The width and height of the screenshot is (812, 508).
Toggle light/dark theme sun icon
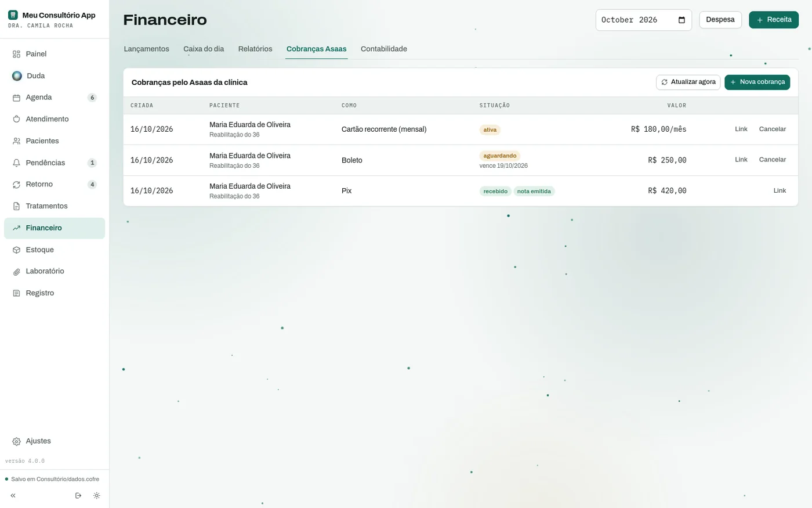tap(97, 496)
